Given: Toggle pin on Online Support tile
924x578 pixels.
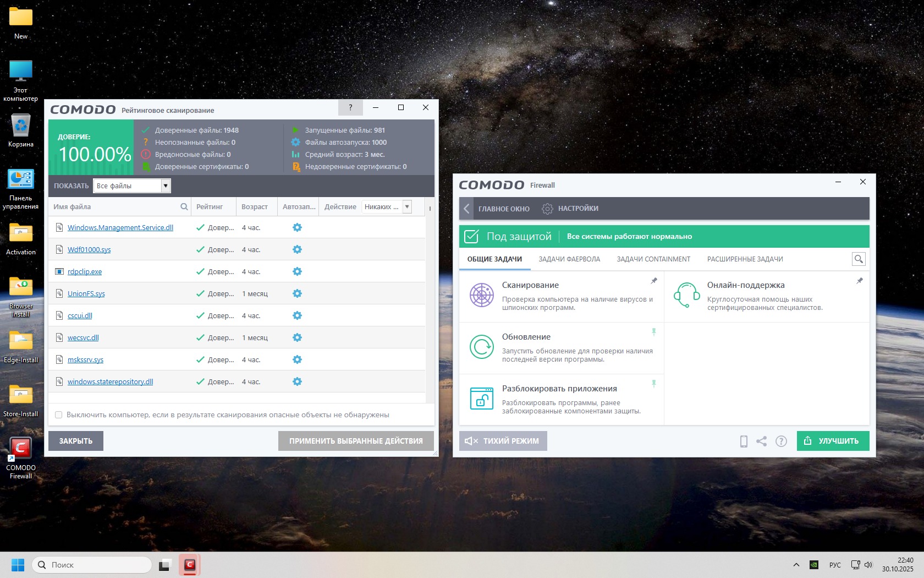Looking at the screenshot, I should (860, 281).
